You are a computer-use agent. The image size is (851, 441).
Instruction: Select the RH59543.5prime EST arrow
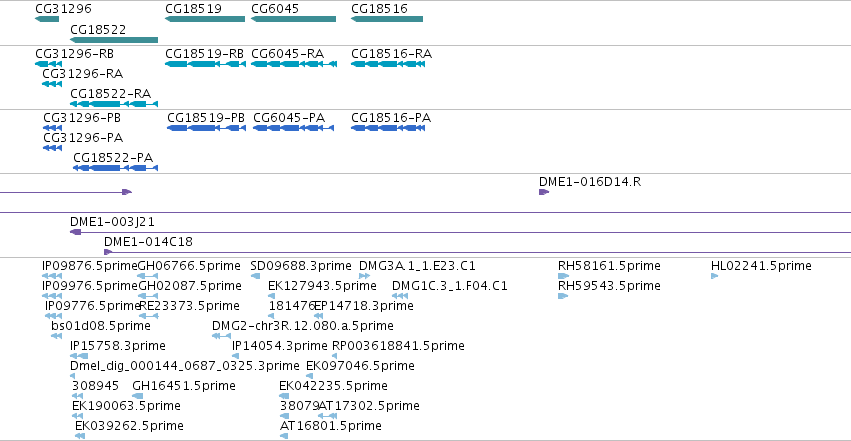pyautogui.click(x=563, y=296)
